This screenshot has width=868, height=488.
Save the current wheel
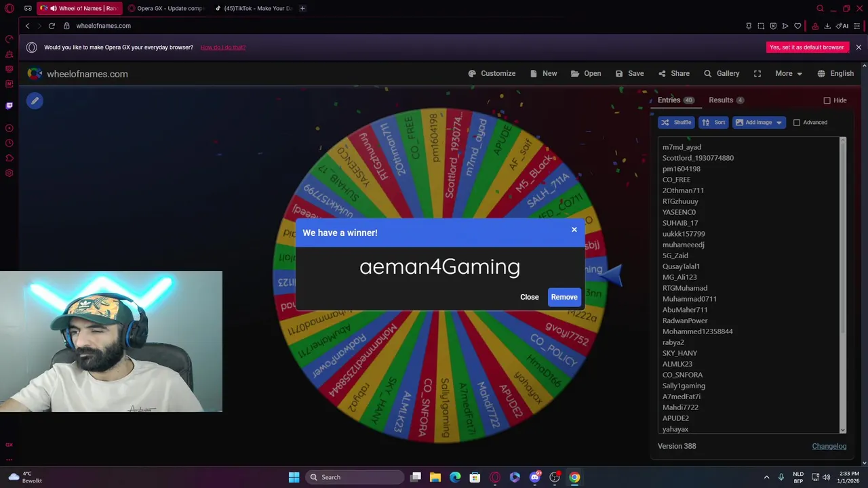point(629,73)
